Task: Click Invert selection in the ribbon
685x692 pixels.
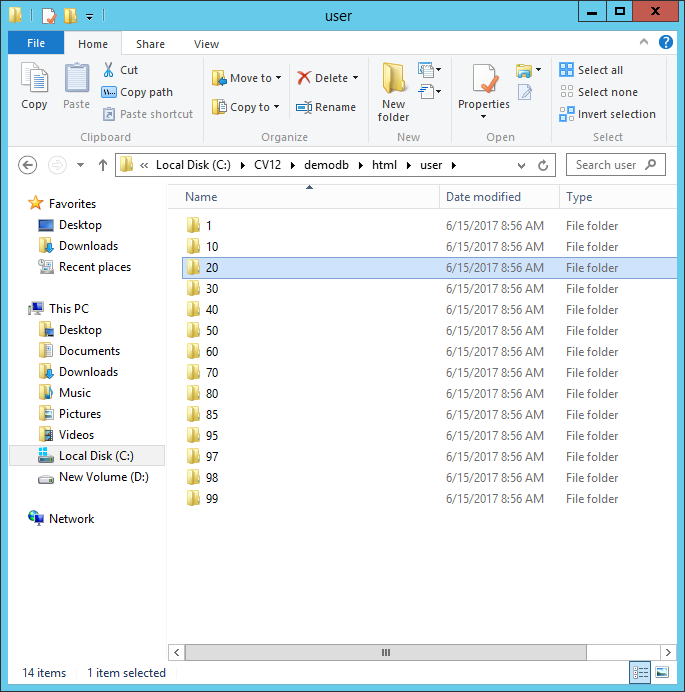Action: click(607, 114)
